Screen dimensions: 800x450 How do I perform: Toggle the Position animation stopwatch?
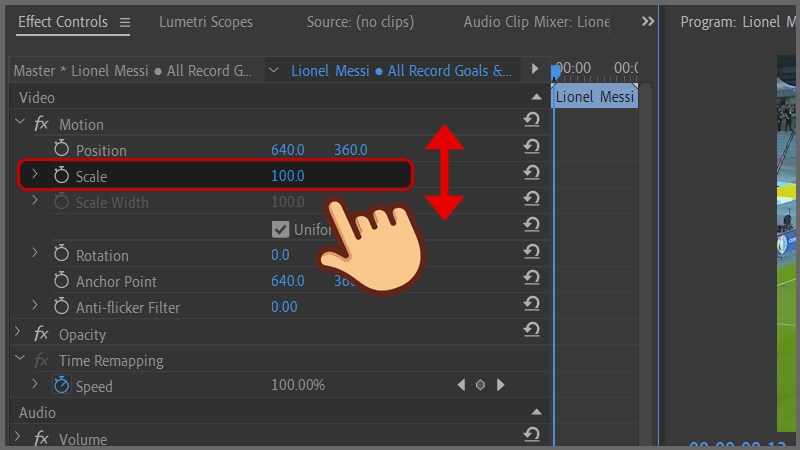point(61,148)
